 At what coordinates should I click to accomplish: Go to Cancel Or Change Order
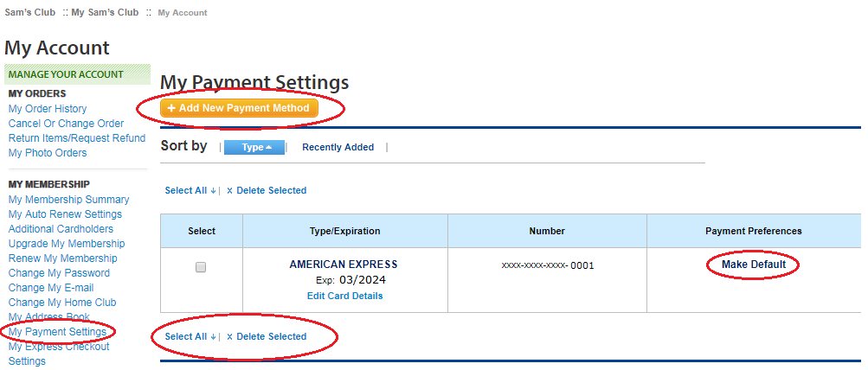66,124
